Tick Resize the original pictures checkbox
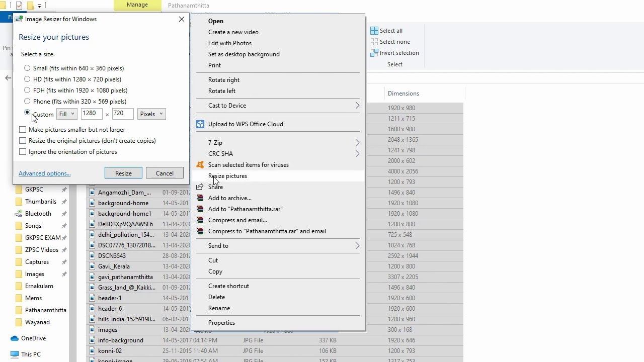The image size is (644, 362). click(x=23, y=140)
